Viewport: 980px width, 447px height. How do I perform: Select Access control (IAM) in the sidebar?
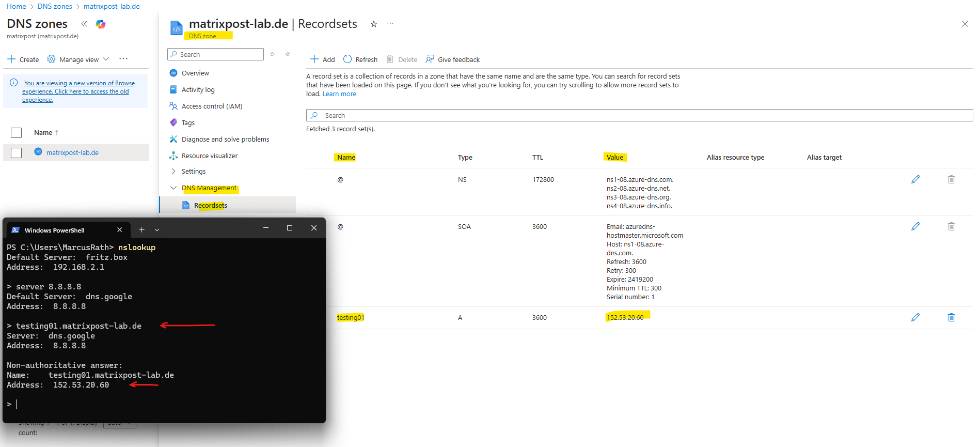click(212, 106)
